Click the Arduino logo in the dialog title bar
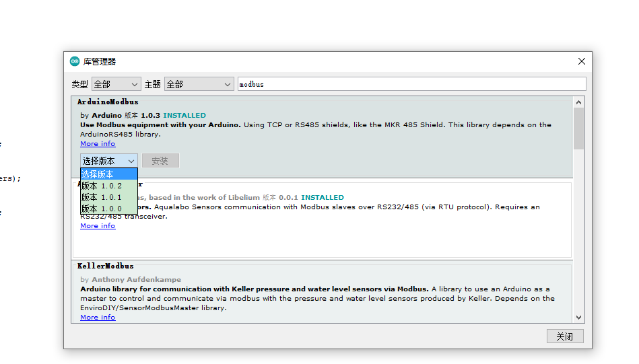This screenshot has width=639, height=364. [75, 61]
